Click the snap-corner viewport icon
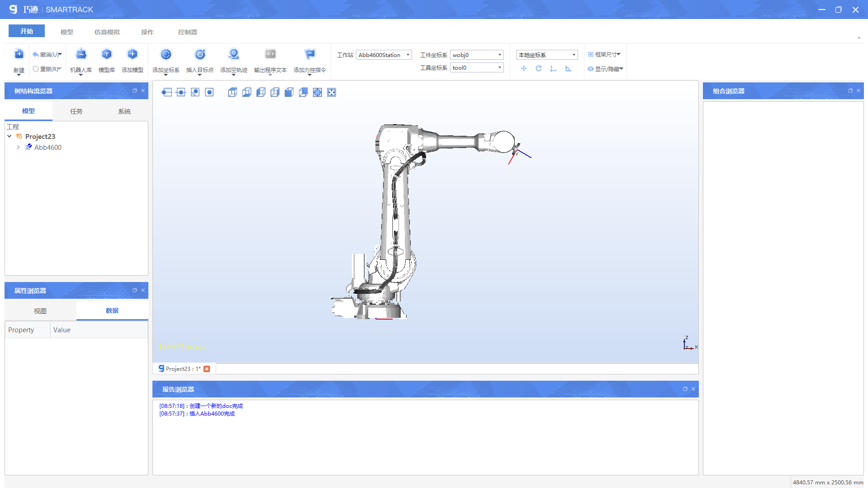 click(195, 92)
